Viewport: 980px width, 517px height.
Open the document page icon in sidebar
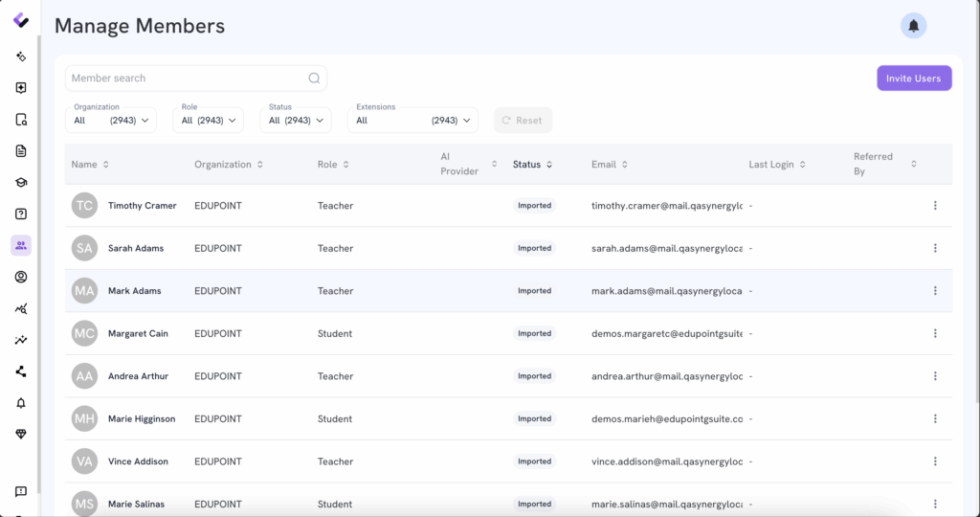point(21,151)
